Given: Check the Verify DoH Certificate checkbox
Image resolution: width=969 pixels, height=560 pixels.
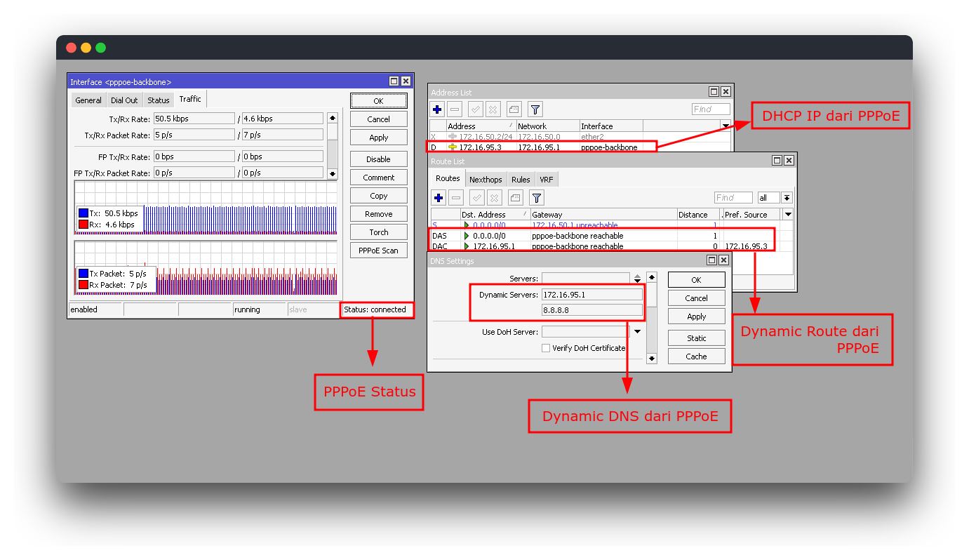Looking at the screenshot, I should (x=545, y=347).
